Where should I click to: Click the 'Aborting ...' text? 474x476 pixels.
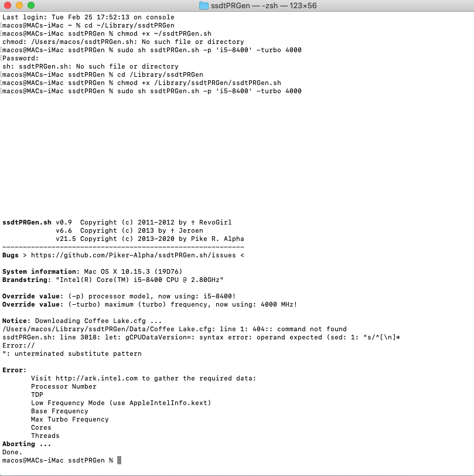26,444
